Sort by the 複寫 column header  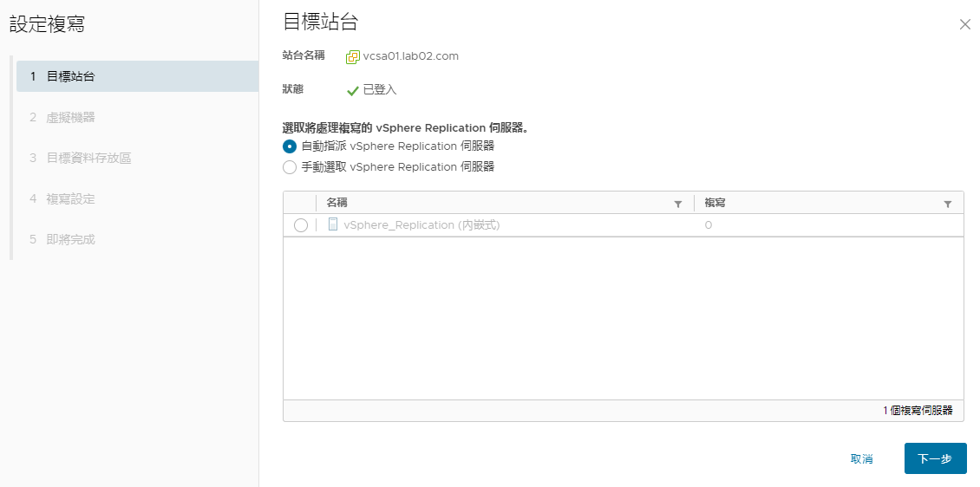[x=715, y=203]
